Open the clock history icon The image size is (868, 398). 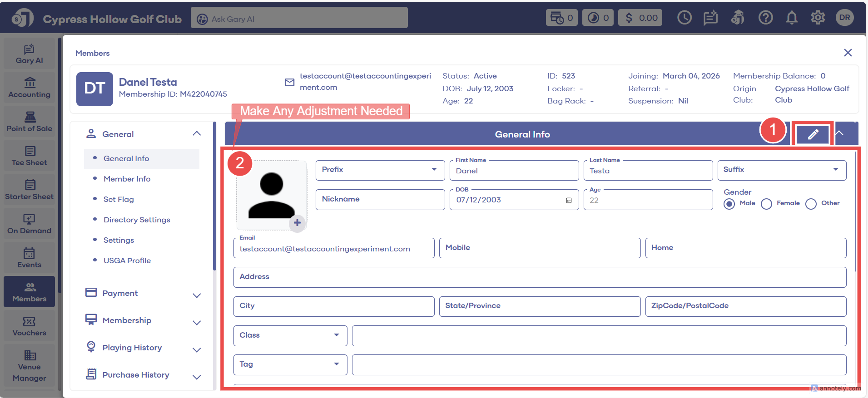click(684, 18)
